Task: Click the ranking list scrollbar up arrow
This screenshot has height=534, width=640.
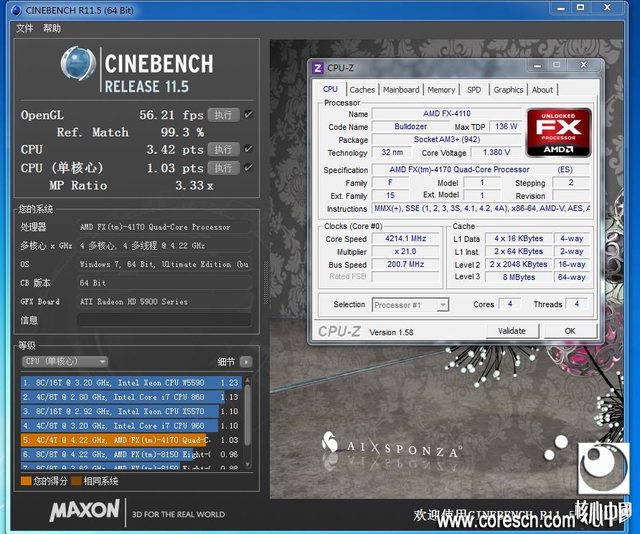Action: tap(247, 380)
